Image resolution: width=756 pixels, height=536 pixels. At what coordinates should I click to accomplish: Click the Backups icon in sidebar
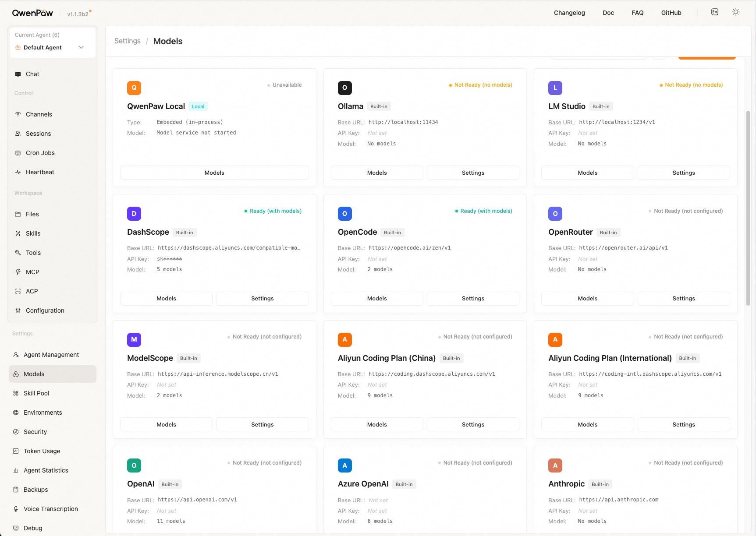pos(16,490)
